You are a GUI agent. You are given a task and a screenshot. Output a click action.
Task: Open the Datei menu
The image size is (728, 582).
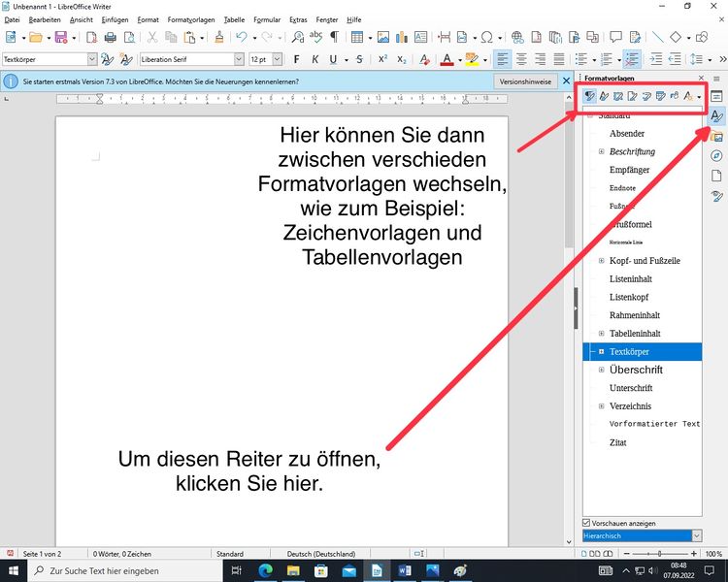coord(12,19)
